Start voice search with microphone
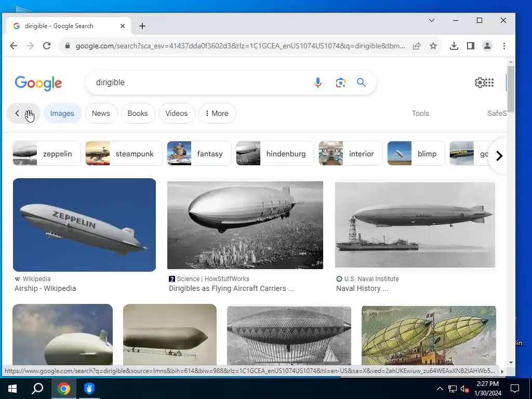The image size is (532, 399). 317,83
